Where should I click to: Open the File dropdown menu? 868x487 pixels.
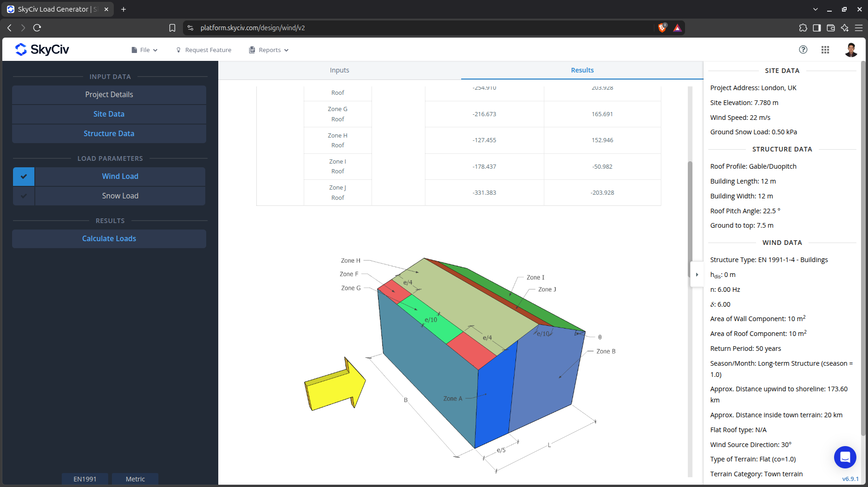tap(144, 50)
